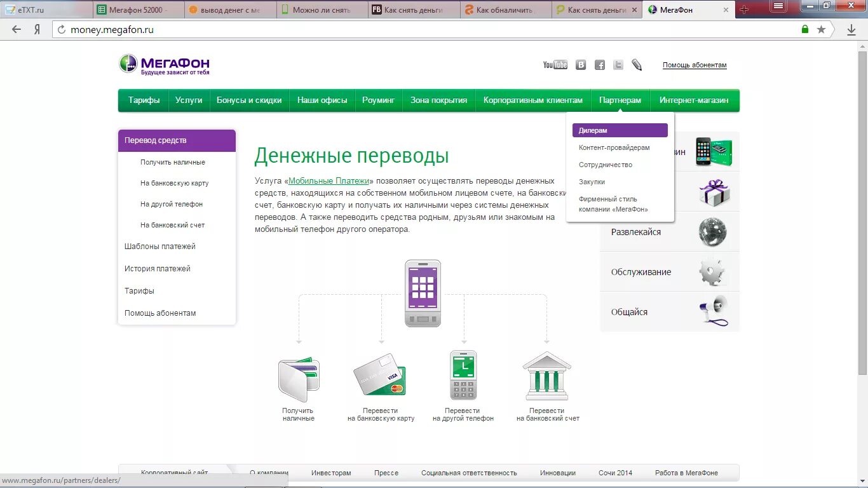Open На банковский счет in the sidebar

[x=173, y=225]
